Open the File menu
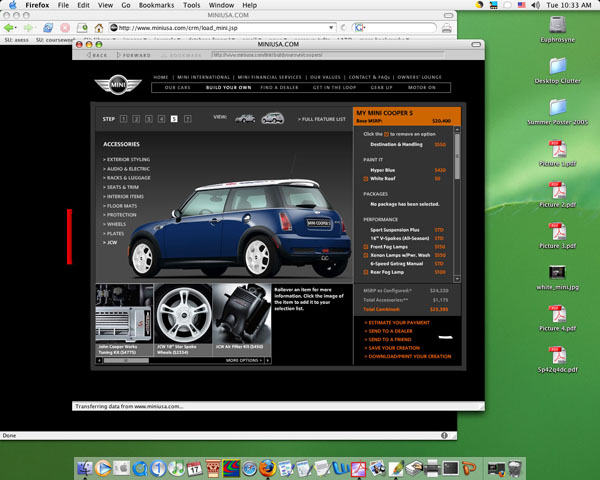The width and height of the screenshot is (600, 480). point(63,5)
